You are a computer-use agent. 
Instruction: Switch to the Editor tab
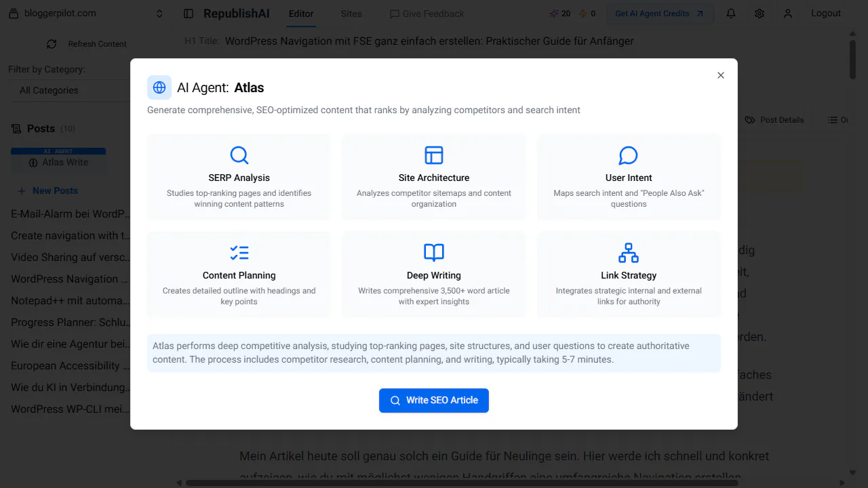[x=301, y=14]
